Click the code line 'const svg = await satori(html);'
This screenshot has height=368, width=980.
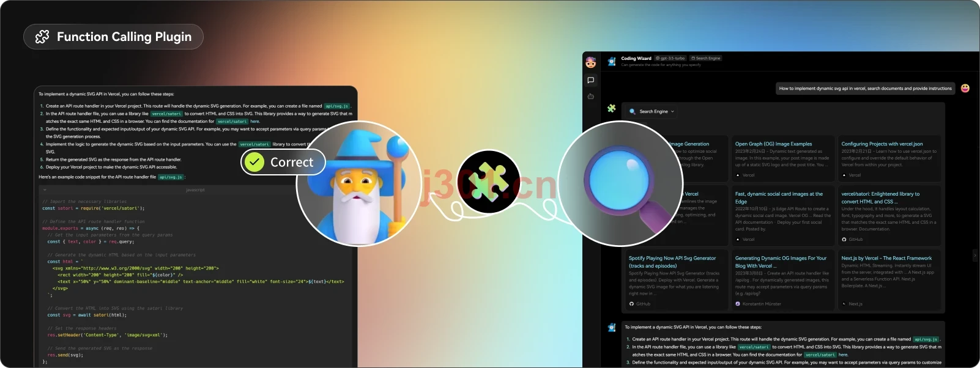coord(87,315)
